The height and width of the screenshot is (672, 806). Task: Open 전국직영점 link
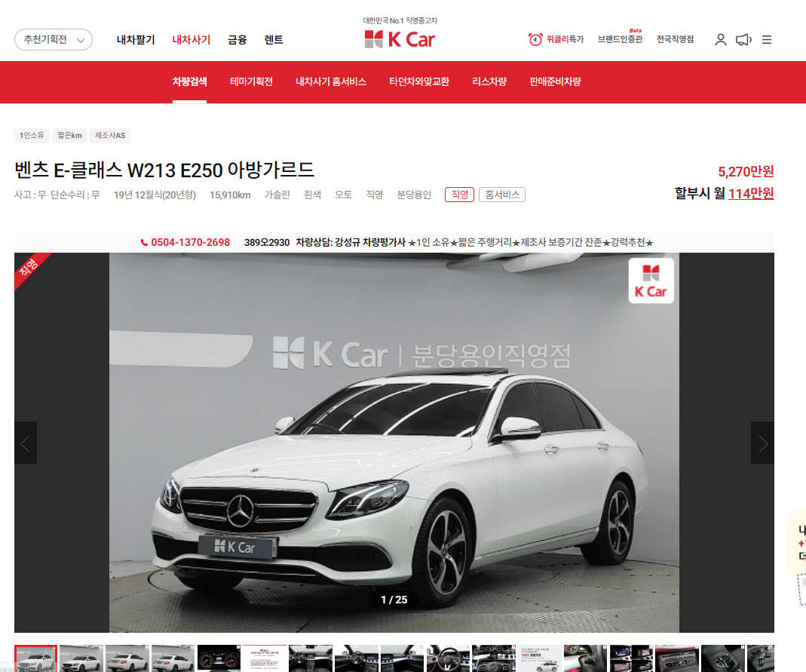pyautogui.click(x=675, y=39)
